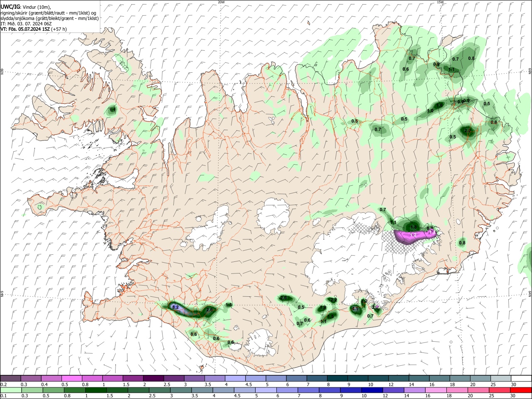Viewport: 532px width, 399px height.
Task: Select the pale green 0.1 mm rain swatch
Action: (11, 390)
